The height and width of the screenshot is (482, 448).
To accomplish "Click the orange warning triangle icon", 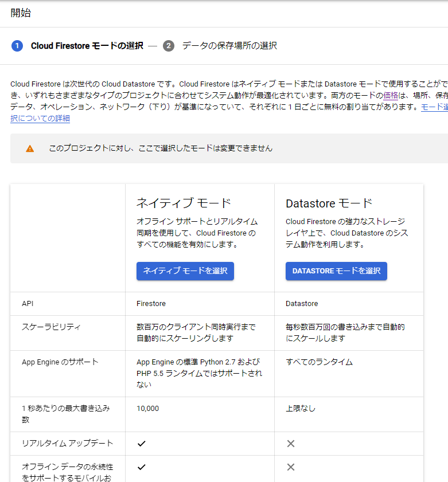I will click(x=30, y=149).
